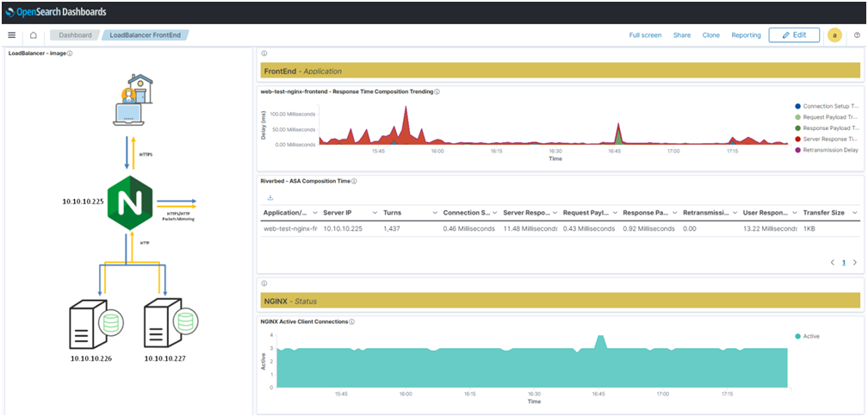Open the user avatar 'a' menu
This screenshot has width=868, height=417.
click(834, 34)
